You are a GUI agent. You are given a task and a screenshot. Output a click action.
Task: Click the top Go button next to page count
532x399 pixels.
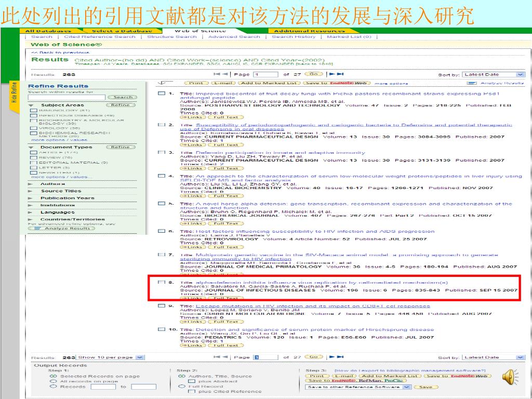(x=313, y=74)
